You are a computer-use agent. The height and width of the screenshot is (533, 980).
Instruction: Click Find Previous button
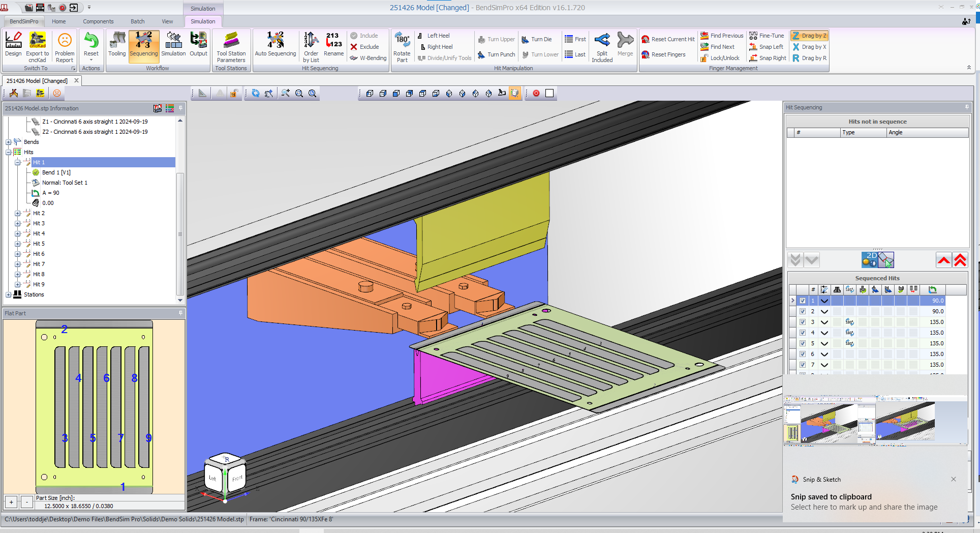(722, 36)
